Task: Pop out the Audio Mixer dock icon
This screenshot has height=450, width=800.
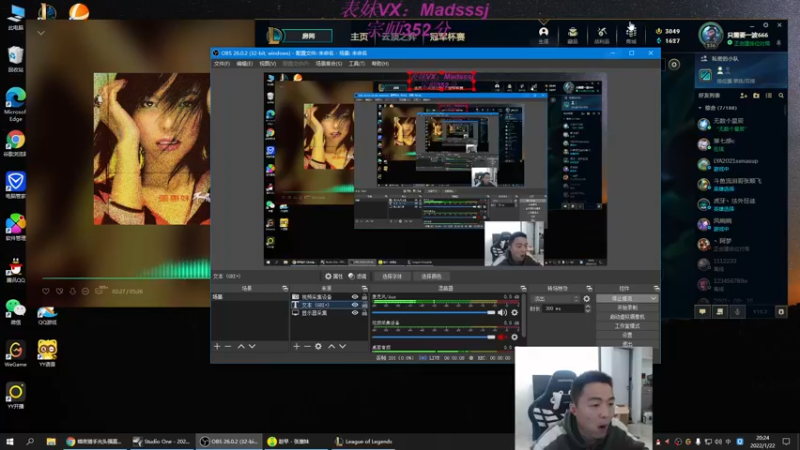Action: click(x=523, y=288)
